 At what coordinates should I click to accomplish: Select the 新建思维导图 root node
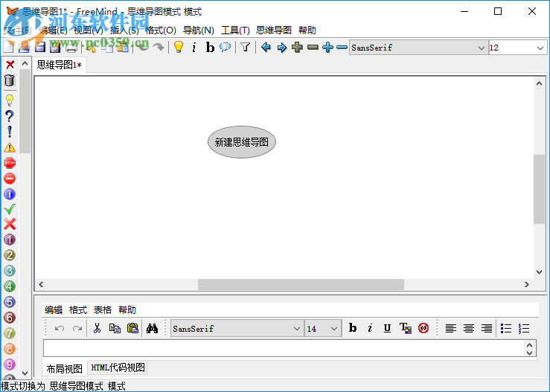(242, 142)
